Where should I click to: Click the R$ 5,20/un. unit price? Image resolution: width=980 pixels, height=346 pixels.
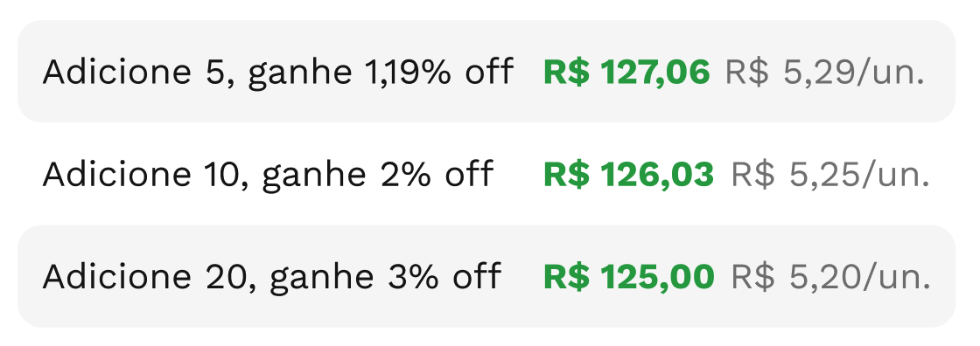pyautogui.click(x=830, y=279)
